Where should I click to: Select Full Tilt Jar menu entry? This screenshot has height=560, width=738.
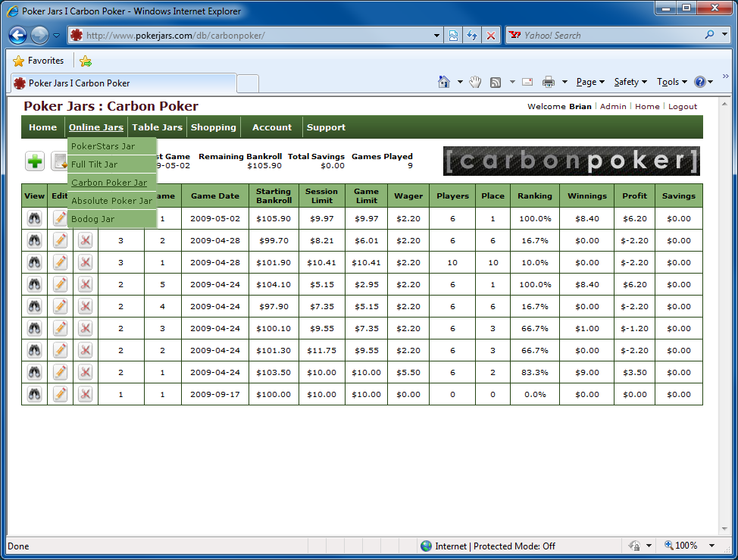point(112,164)
